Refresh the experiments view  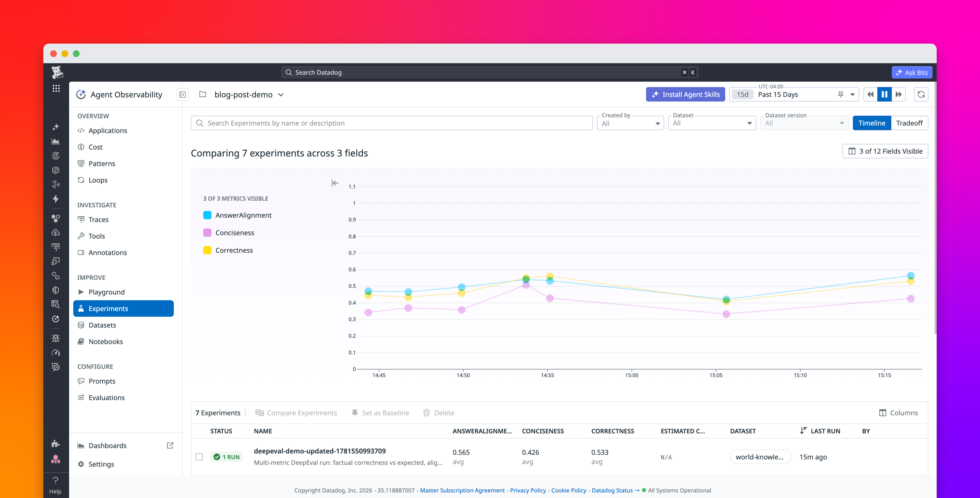[921, 94]
